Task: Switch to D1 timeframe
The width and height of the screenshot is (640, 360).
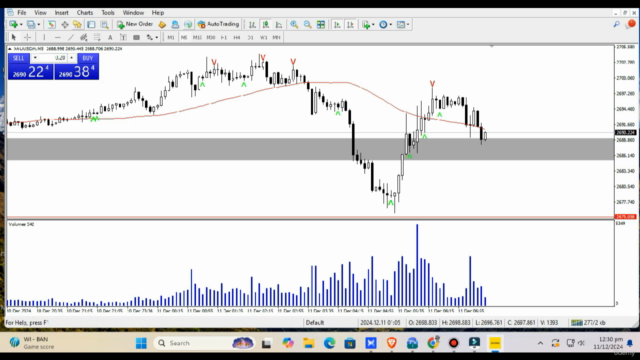Action: pyautogui.click(x=250, y=37)
